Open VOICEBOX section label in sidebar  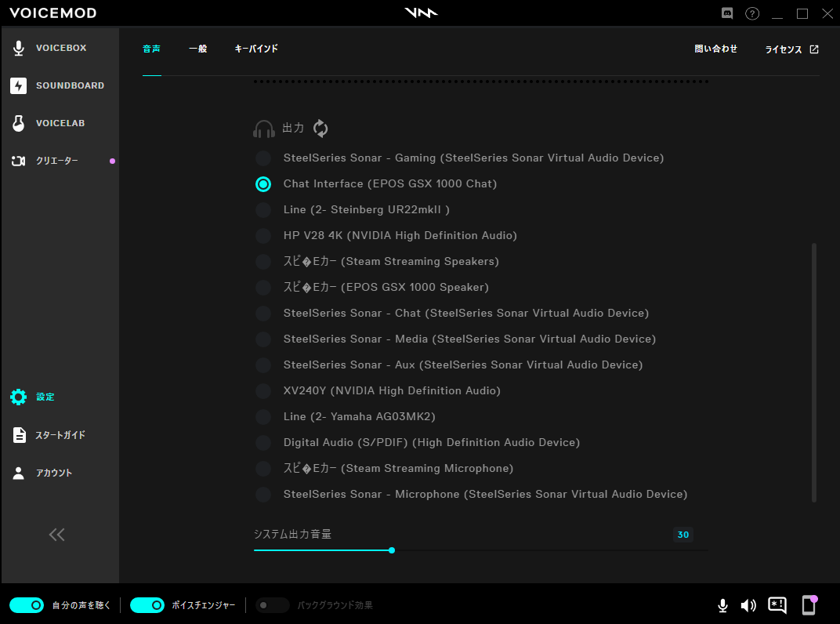tap(61, 49)
